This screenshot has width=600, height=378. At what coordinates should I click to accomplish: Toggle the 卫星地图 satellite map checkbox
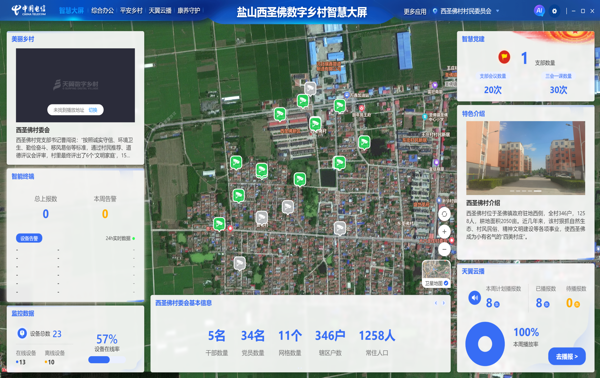click(x=446, y=283)
